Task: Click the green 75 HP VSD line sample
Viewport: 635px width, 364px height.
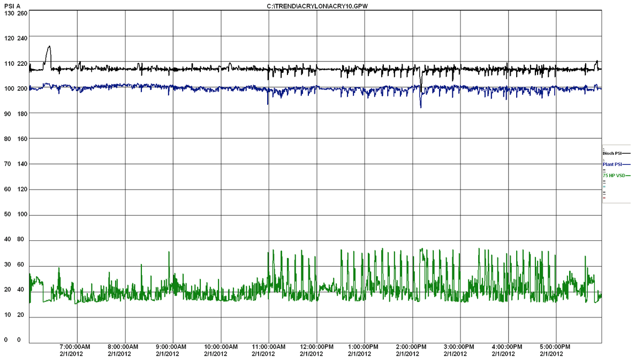Action: 628,176
